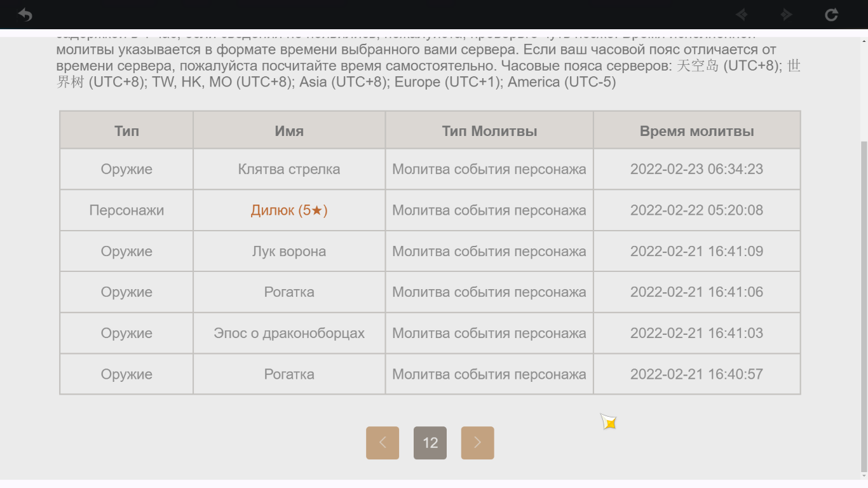Click the Персонажи type cell
Image resolution: width=868 pixels, height=488 pixels.
tap(126, 210)
